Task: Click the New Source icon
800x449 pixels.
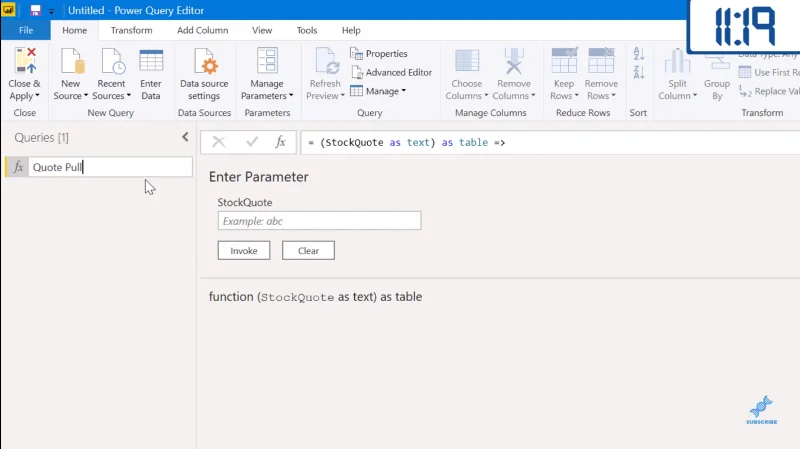Action: [x=71, y=61]
